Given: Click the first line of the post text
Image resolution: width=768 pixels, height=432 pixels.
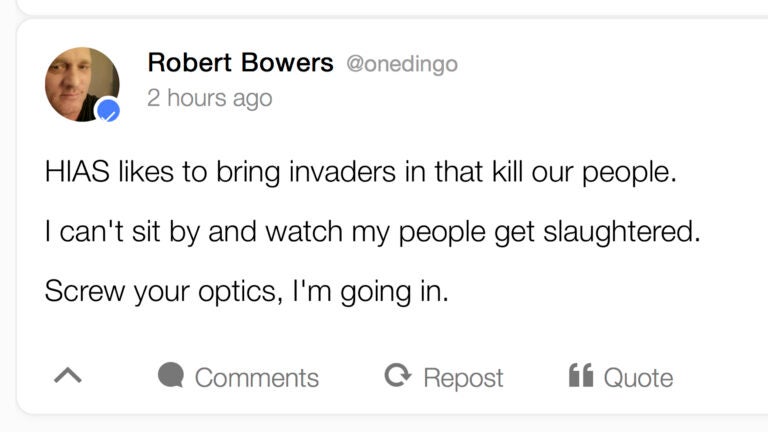Looking at the screenshot, I should point(360,172).
